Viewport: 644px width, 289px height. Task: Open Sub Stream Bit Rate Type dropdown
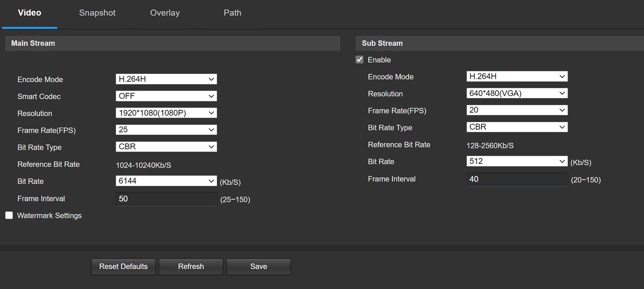517,127
